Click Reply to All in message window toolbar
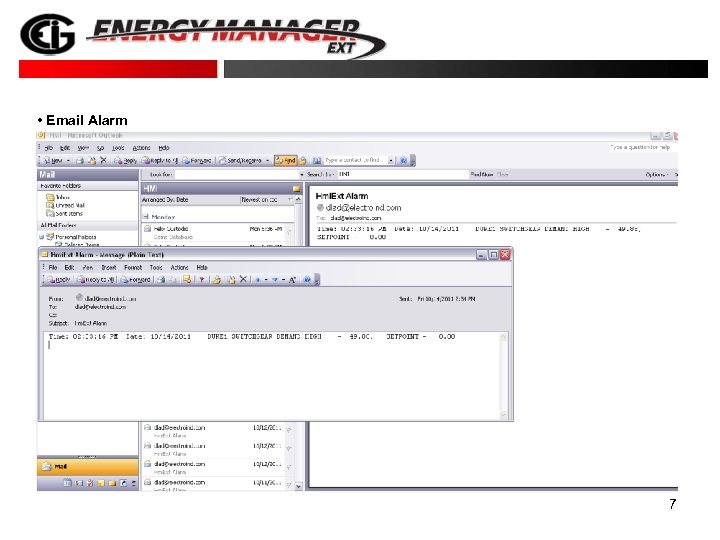720x540 pixels. pyautogui.click(x=96, y=280)
